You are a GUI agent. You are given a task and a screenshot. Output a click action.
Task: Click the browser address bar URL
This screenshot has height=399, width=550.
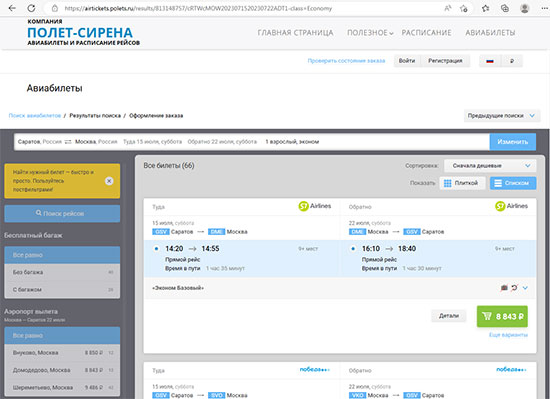point(198,8)
